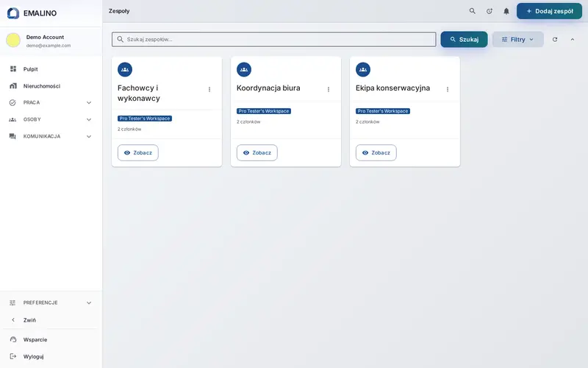This screenshot has width=588, height=368.
Task: Expand the PREFERENCJE section
Action: [x=51, y=302]
